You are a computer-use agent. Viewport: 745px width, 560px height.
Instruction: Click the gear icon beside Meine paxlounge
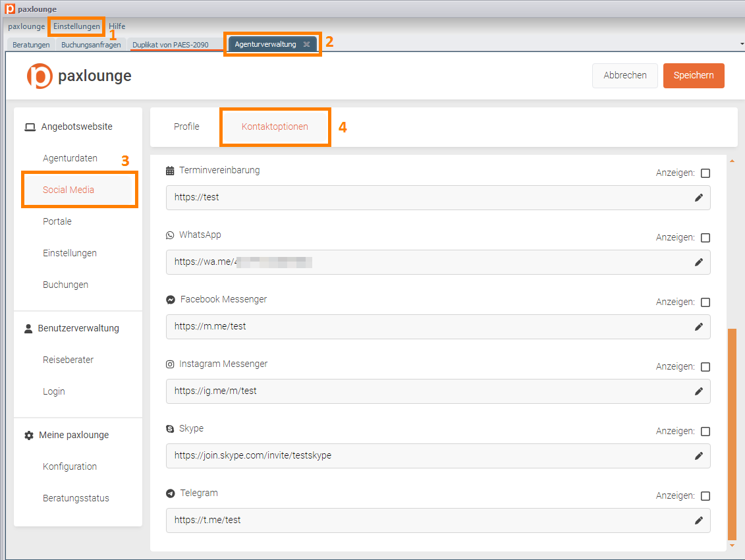point(29,435)
